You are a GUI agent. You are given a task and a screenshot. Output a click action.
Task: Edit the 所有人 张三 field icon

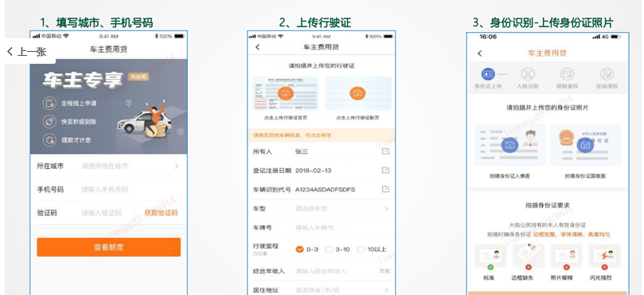click(x=385, y=151)
